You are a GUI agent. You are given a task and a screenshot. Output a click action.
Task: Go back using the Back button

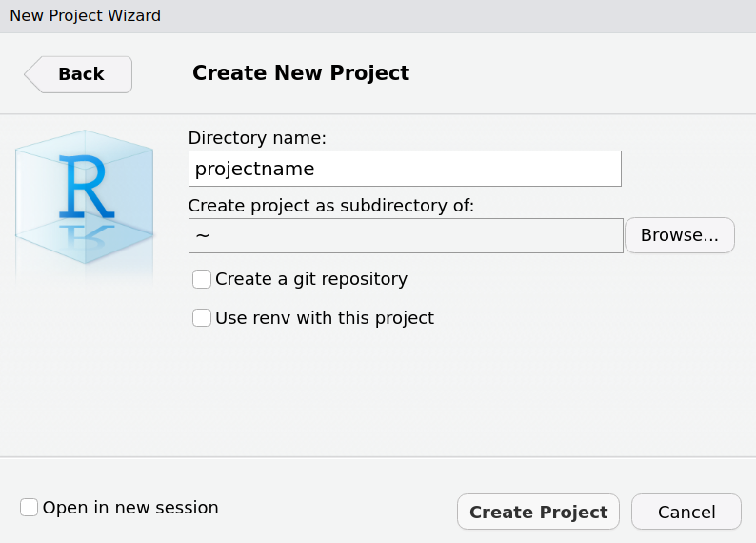click(x=81, y=74)
